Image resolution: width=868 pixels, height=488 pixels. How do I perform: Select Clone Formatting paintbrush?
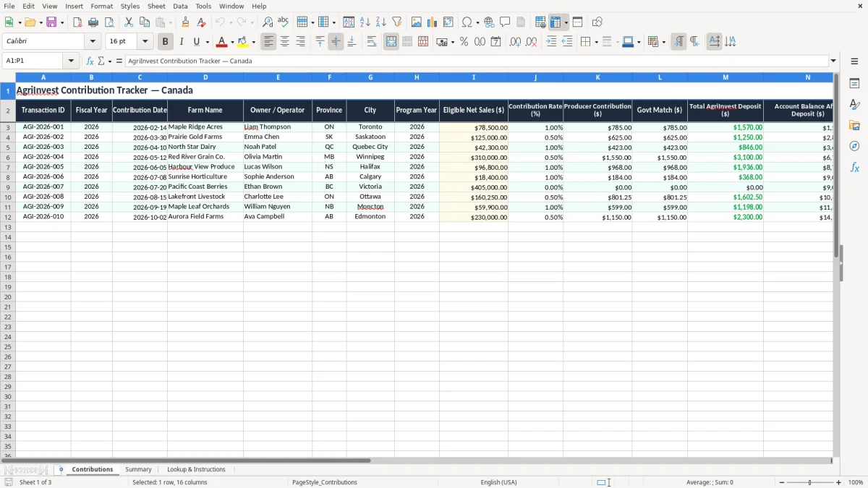(x=185, y=22)
